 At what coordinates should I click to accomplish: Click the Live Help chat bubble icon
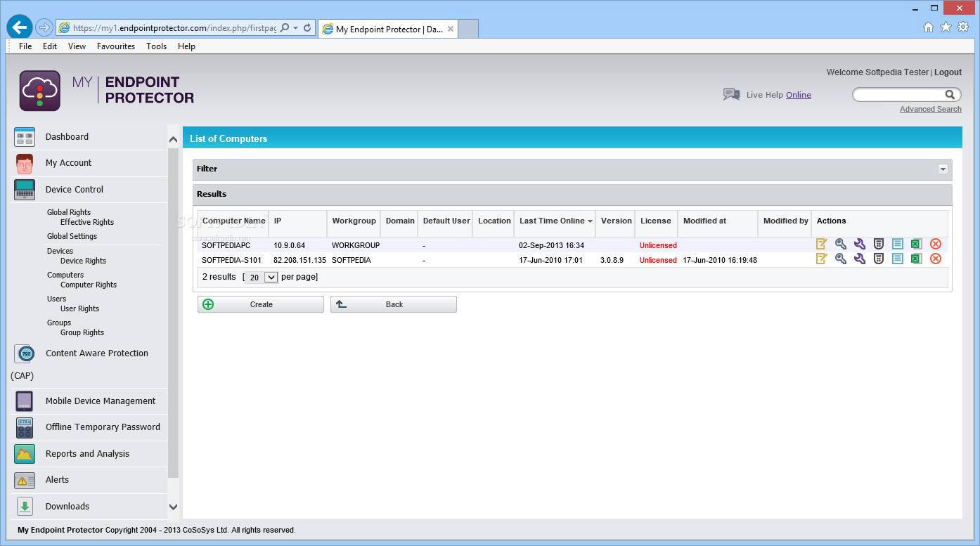click(x=731, y=94)
